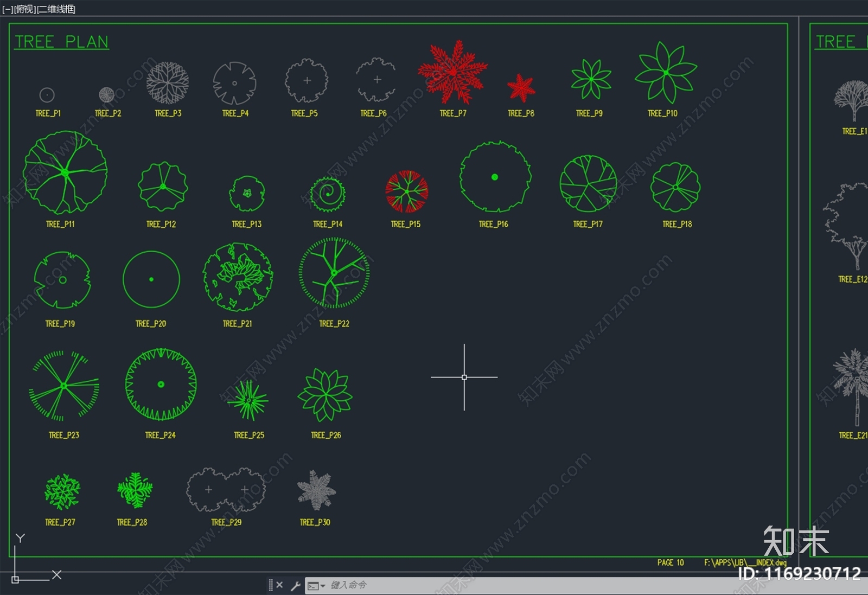The height and width of the screenshot is (595, 868).
Task: Click the TREE PLAN title text
Action: 62,42
